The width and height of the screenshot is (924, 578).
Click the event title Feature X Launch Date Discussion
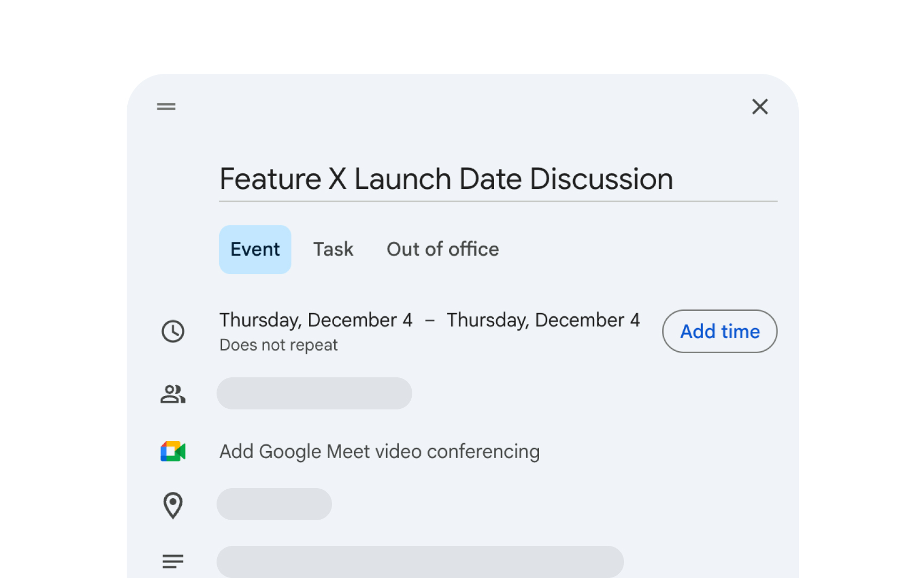point(445,179)
